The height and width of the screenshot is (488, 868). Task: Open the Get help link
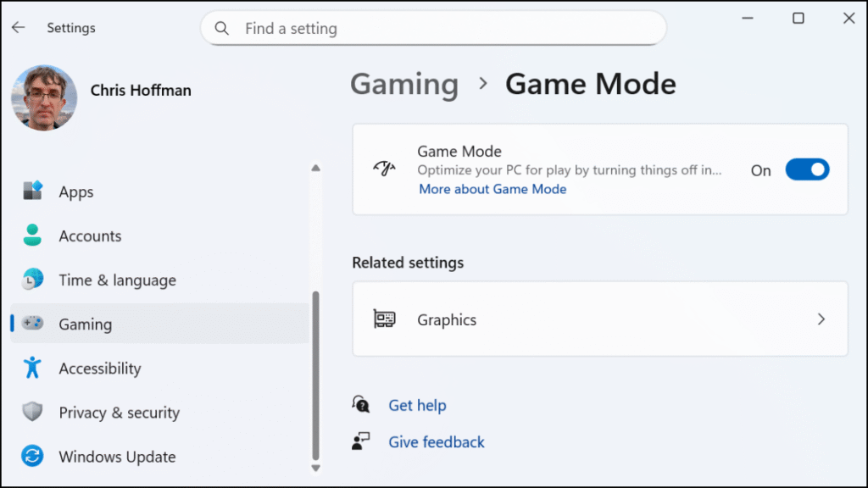(x=417, y=405)
